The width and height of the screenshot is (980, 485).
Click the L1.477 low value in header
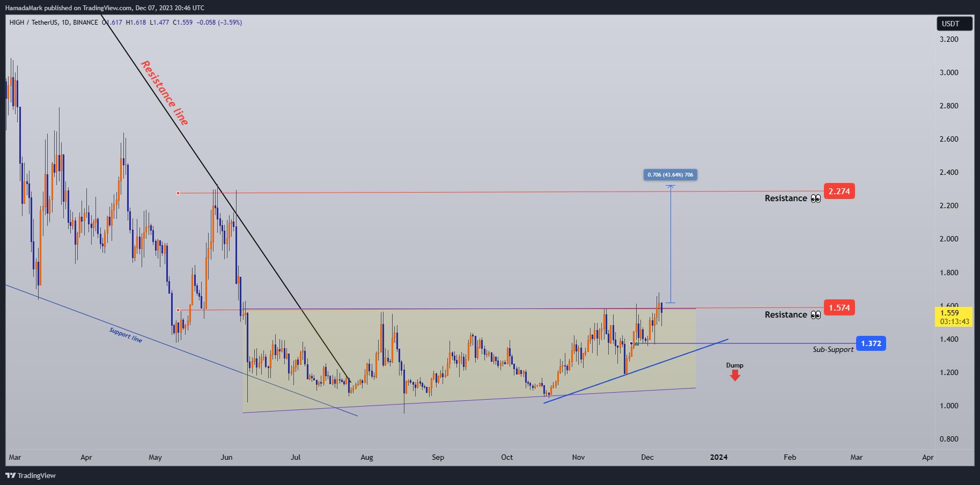(x=159, y=23)
